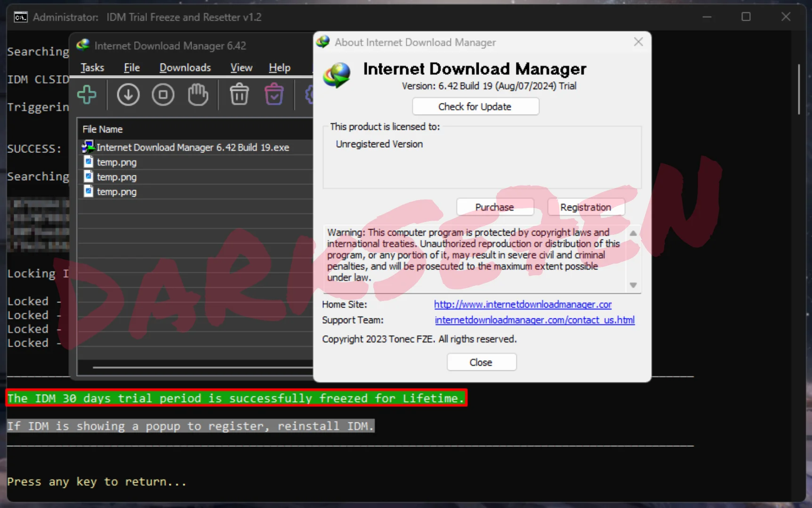Click the 'reinstall IDM' console line
The image size is (812, 508).
191,426
